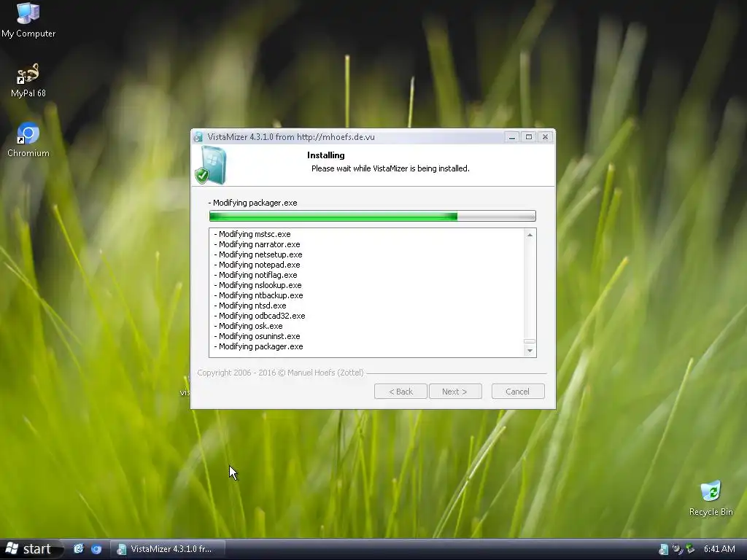
Task: Select the 'Modifying notiflag.exe' log line
Action: pyautogui.click(x=256, y=275)
